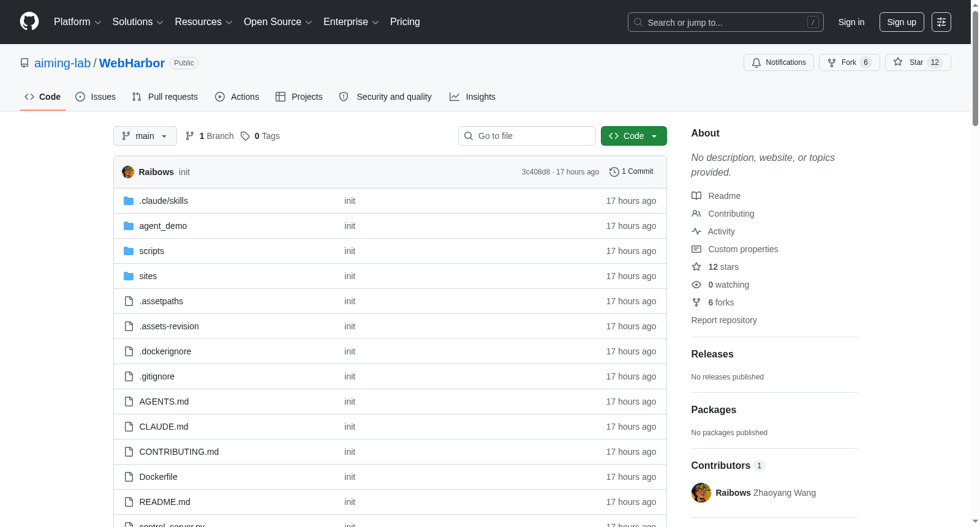980x527 pixels.
Task: Select the folder icon beside sites
Action: click(129, 276)
